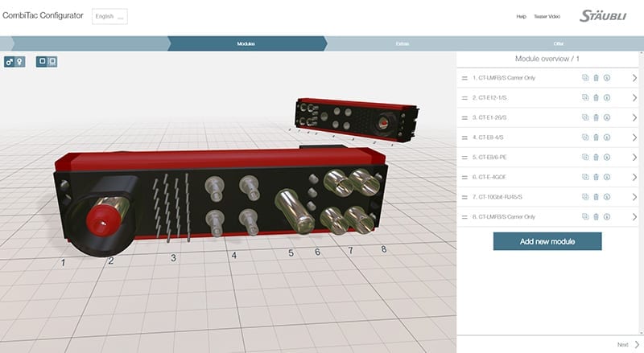Screen dimensions: 644x353
Task: Toggle the housing display mode switch
Action: click(x=47, y=61)
